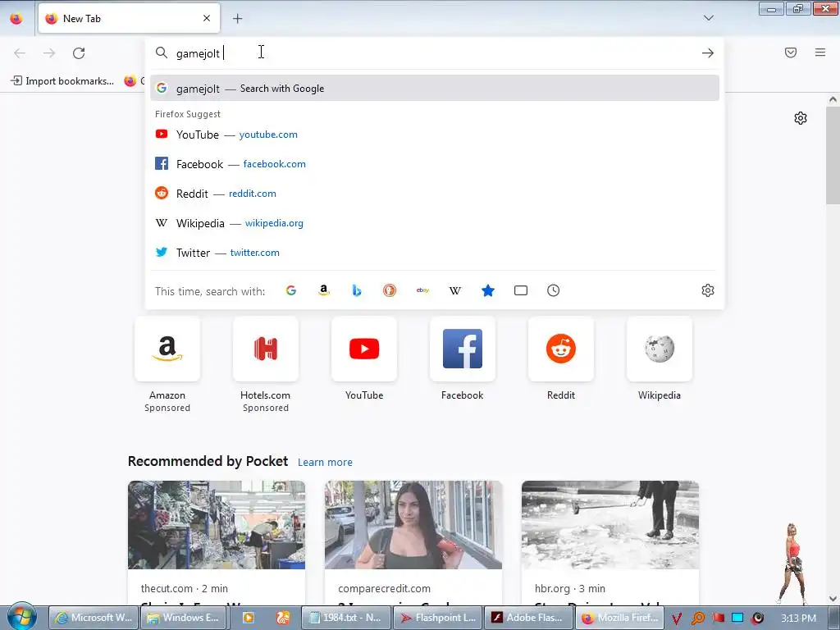Open the Save to Pocket button
This screenshot has height=630, width=840.
click(791, 52)
